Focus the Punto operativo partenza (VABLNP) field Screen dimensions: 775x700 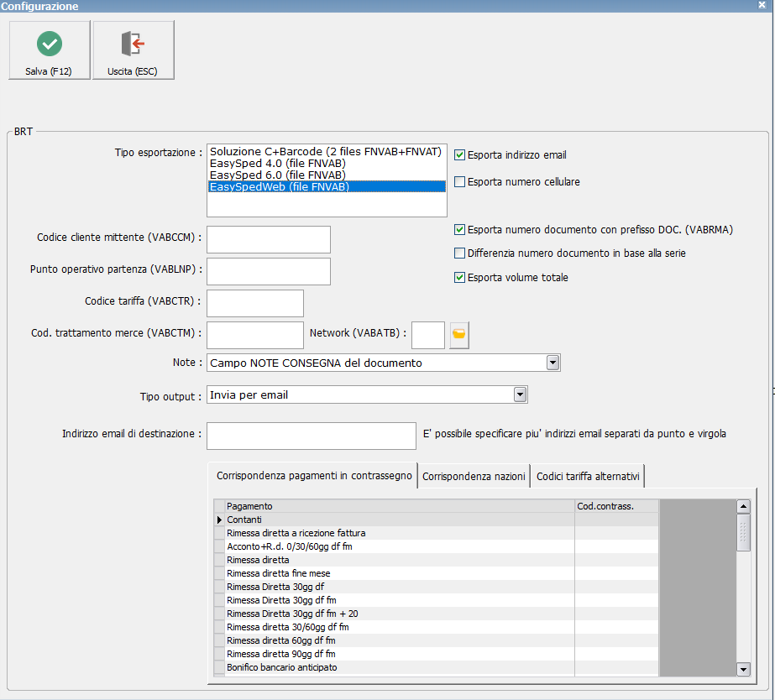coord(269,271)
